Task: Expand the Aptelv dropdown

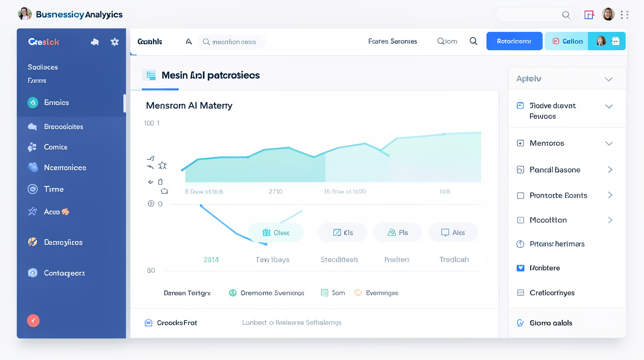Action: (x=609, y=79)
